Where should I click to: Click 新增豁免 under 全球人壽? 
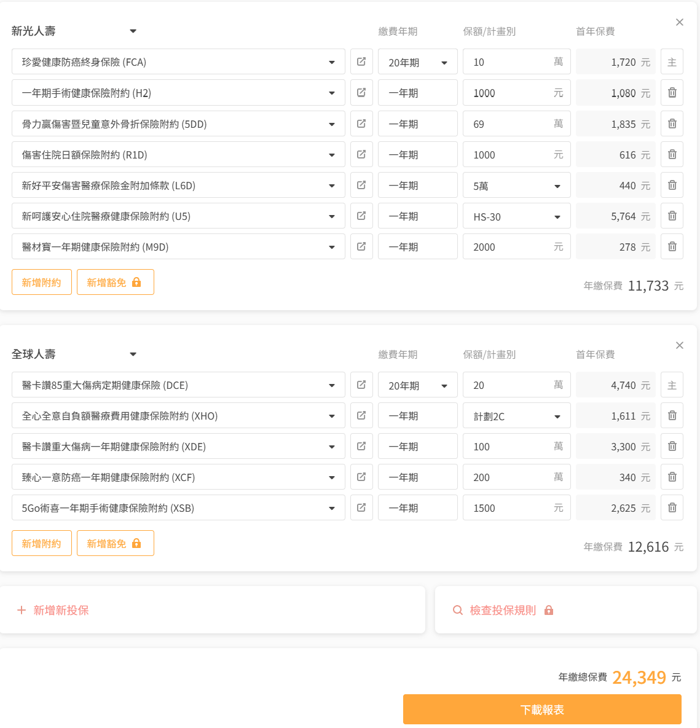(x=115, y=544)
